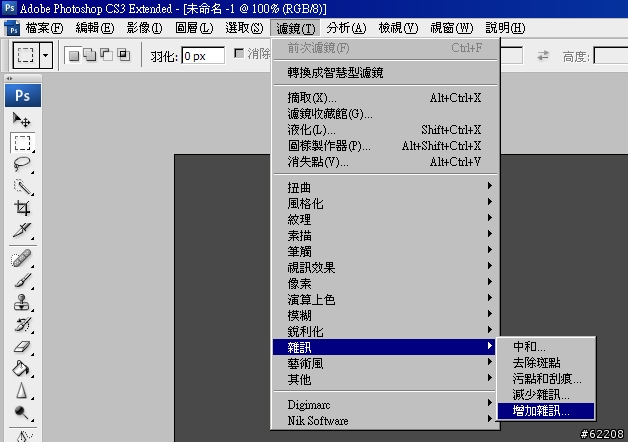This screenshot has width=628, height=442.
Task: Open the 編輯(E) menu
Action: coord(95,28)
